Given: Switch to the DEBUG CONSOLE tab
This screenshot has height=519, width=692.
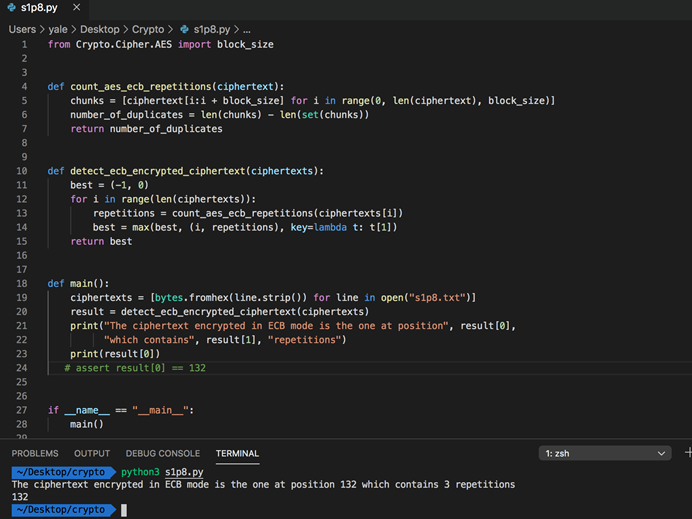Looking at the screenshot, I should point(163,454).
